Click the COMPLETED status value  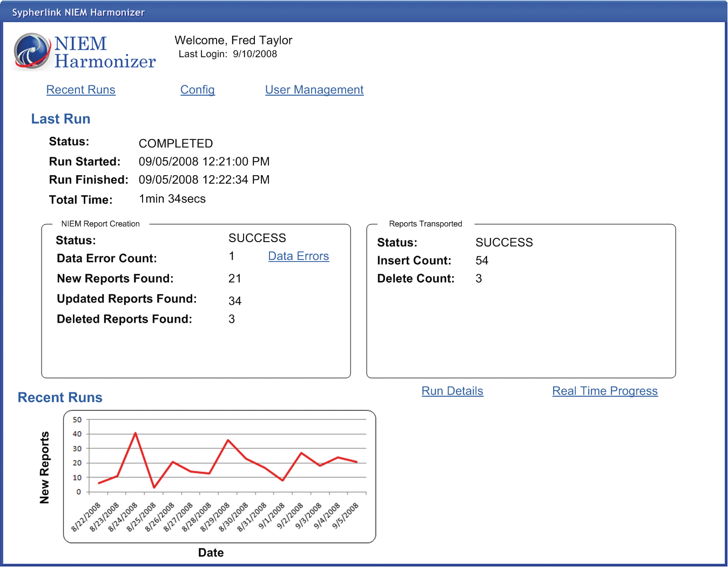click(176, 143)
